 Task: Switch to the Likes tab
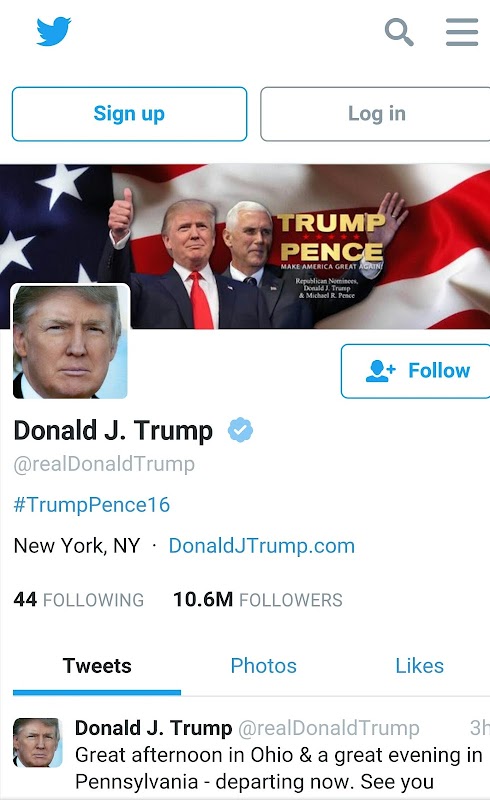[420, 666]
